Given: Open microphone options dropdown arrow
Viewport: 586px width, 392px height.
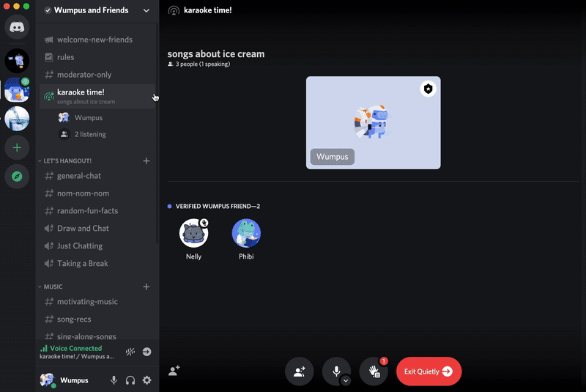Looking at the screenshot, I should (346, 381).
